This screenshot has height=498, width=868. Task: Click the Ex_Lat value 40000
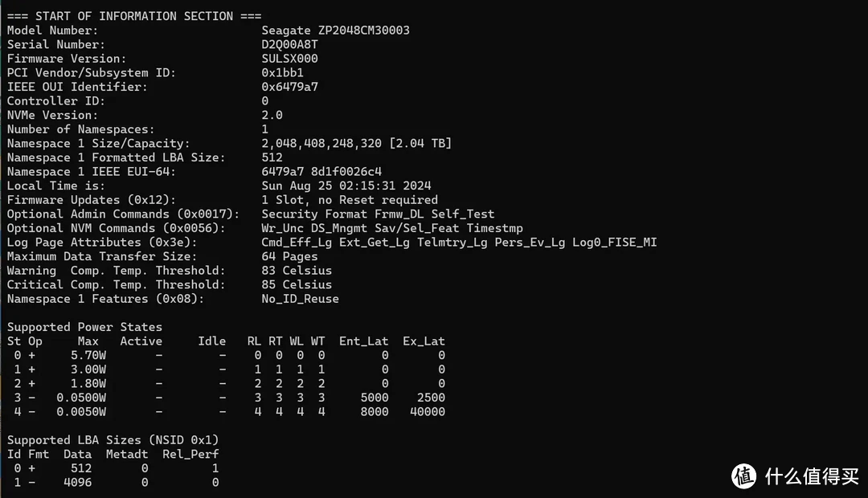(x=428, y=412)
